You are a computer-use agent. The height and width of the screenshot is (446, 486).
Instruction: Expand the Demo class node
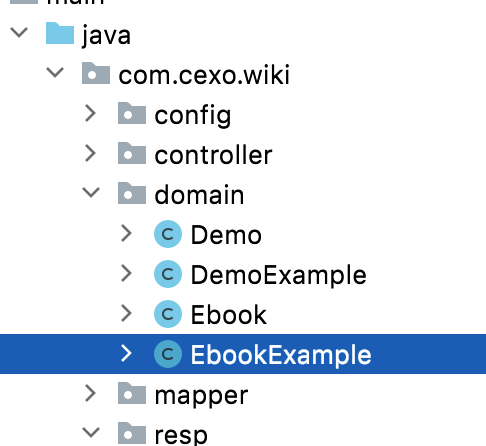pos(126,233)
